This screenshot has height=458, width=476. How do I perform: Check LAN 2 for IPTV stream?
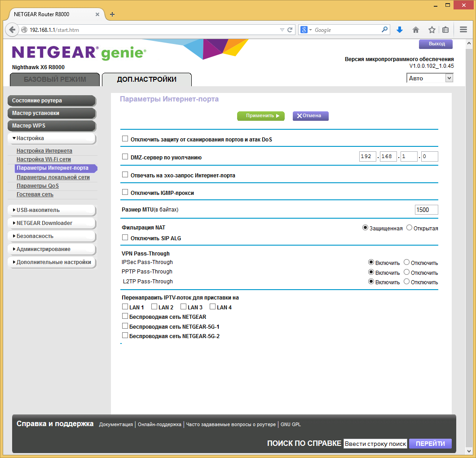154,307
